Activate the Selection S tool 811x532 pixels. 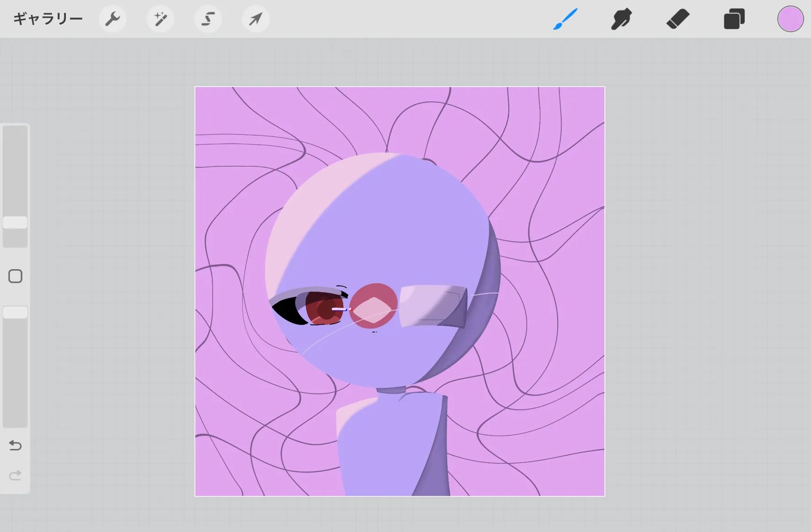tap(208, 19)
